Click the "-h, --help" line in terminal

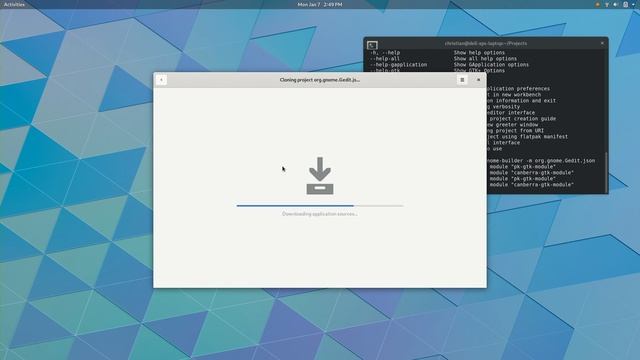(385, 53)
